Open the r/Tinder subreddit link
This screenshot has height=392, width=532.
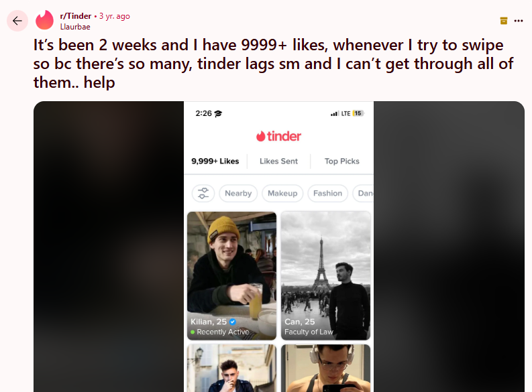75,16
